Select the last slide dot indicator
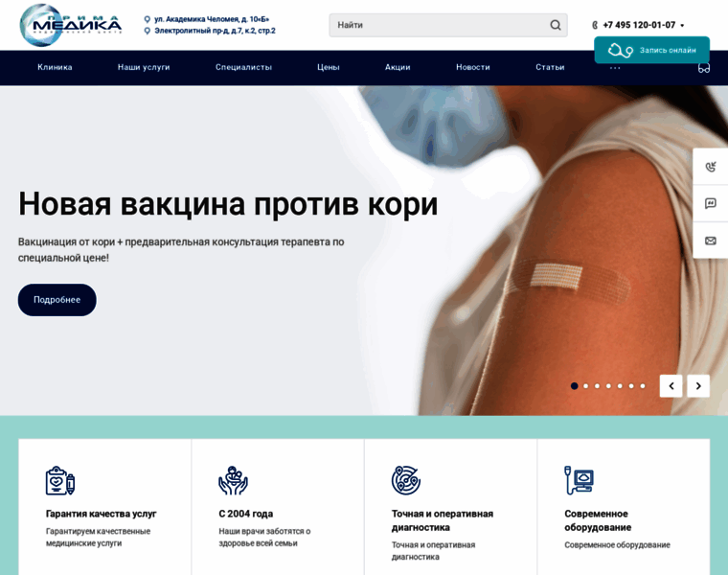 click(643, 386)
